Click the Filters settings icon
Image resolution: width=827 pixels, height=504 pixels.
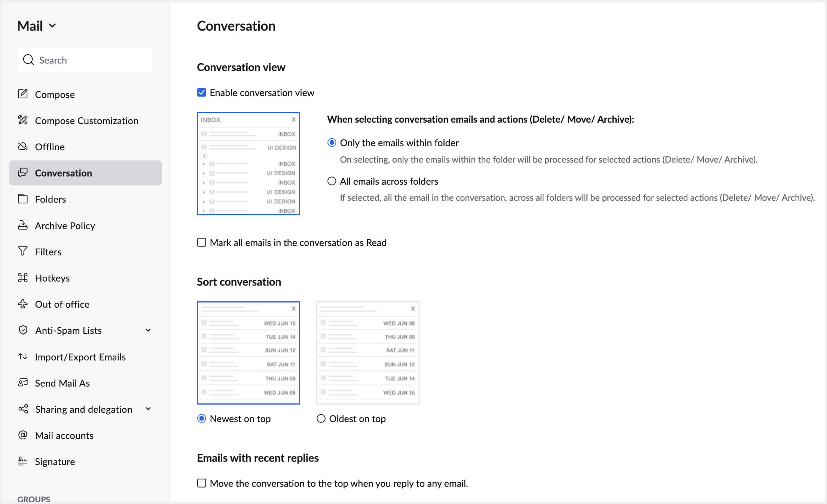[22, 252]
